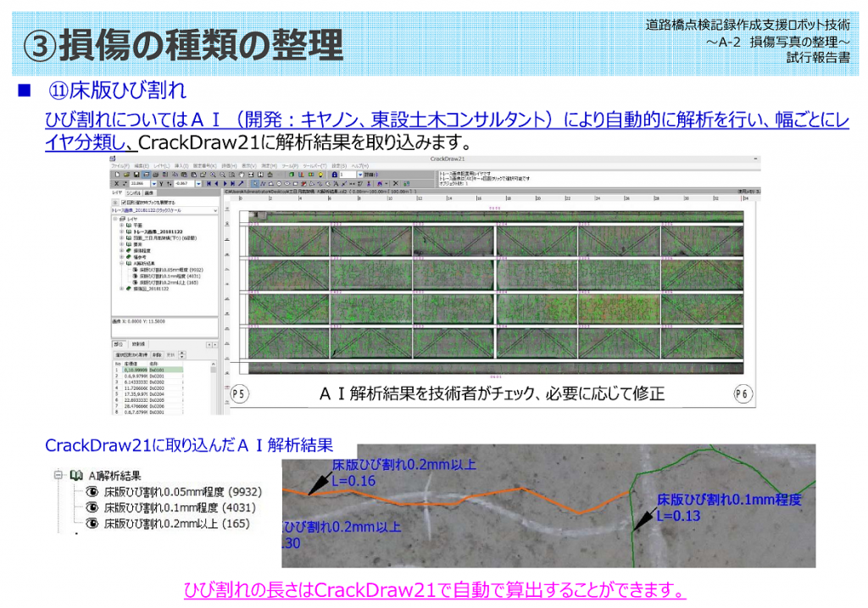Click the X coordinate input field
868x608 pixels.
[137, 183]
